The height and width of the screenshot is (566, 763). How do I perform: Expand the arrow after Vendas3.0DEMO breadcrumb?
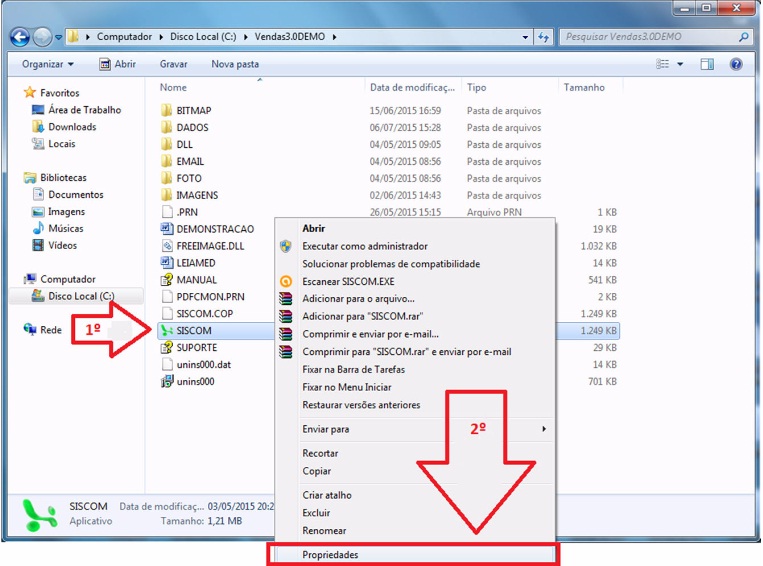(x=335, y=37)
